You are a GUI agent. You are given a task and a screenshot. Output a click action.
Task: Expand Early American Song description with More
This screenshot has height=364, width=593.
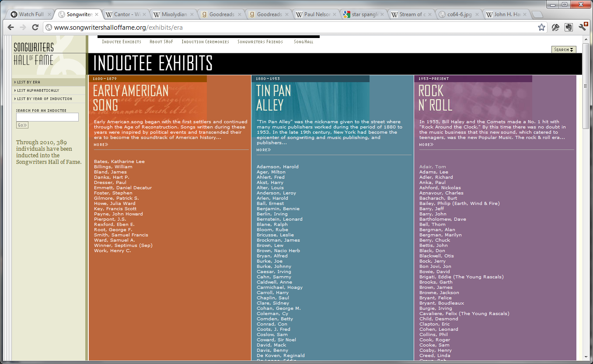[101, 145]
